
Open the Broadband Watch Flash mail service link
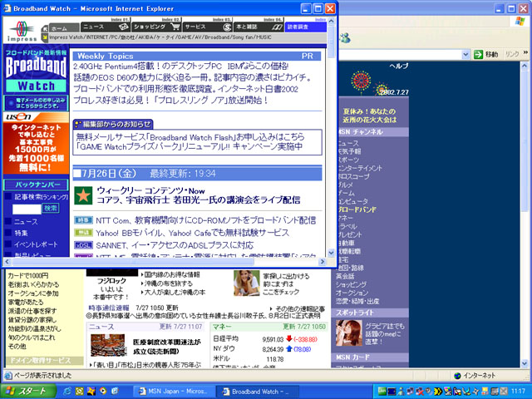pyautogui.click(x=190, y=137)
